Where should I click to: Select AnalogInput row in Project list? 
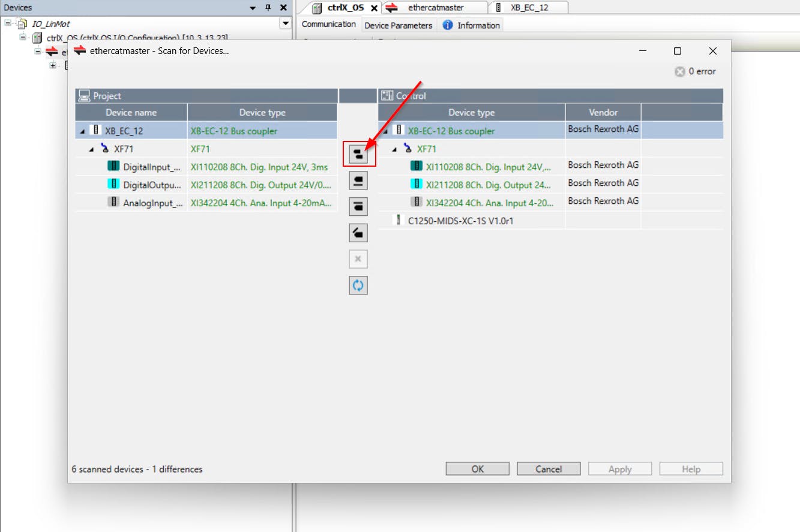pos(152,203)
